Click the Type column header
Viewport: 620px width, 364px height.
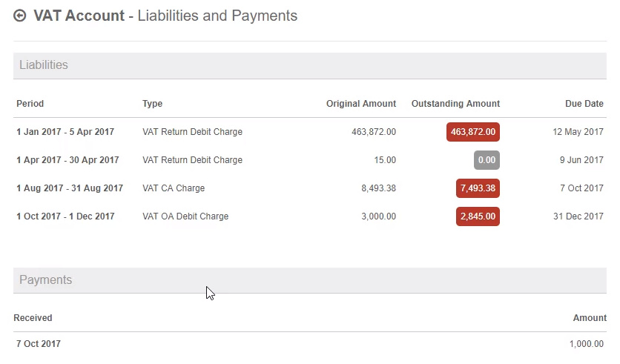click(x=152, y=104)
